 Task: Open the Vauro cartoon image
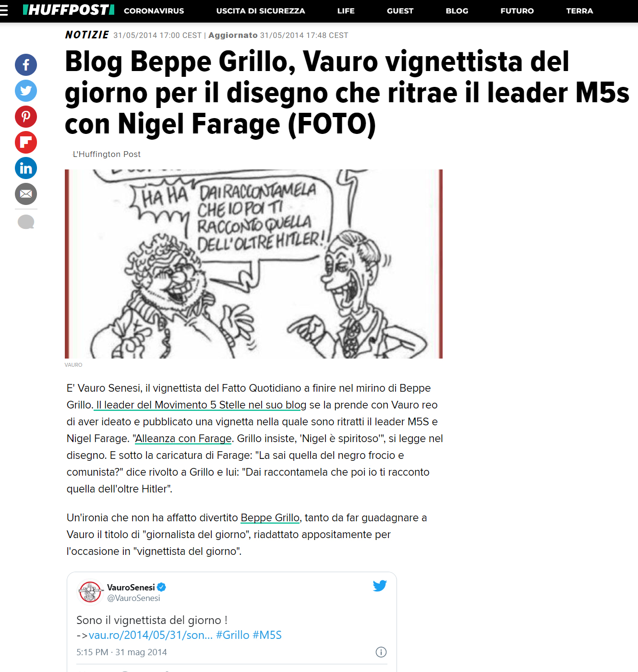pos(253,264)
